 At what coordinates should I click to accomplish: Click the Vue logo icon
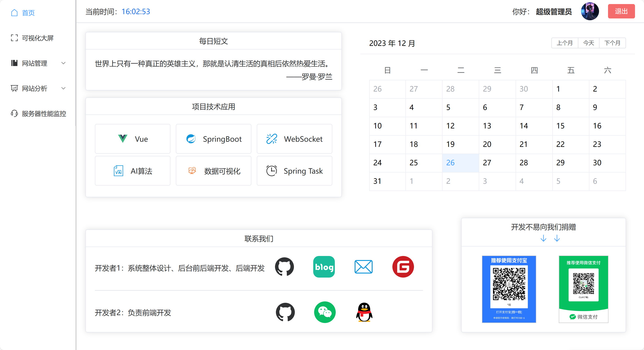(123, 139)
